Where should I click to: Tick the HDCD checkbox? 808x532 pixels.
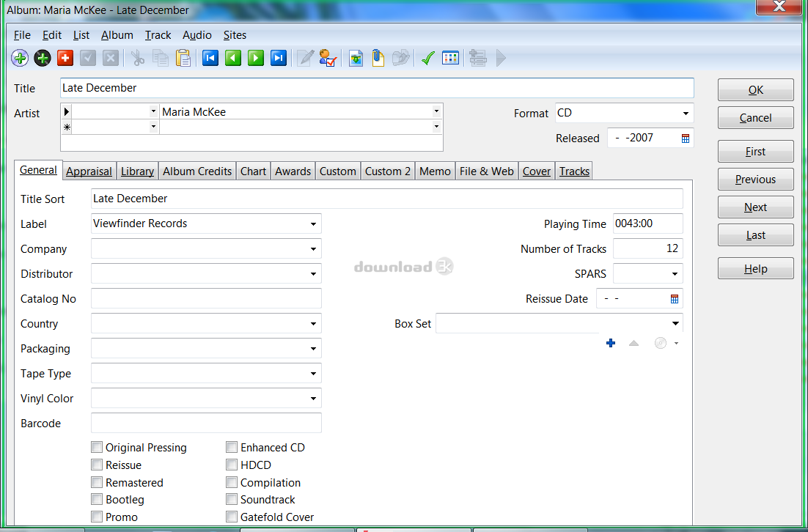pos(232,465)
